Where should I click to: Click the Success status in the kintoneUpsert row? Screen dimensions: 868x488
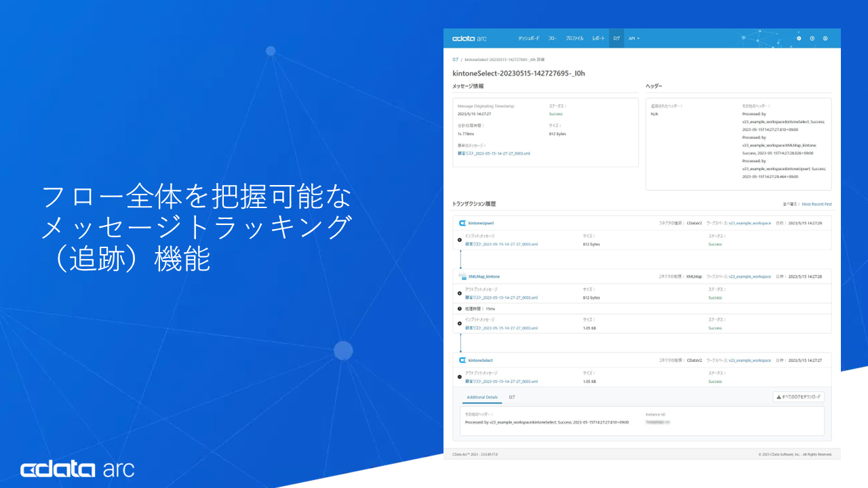pos(715,244)
